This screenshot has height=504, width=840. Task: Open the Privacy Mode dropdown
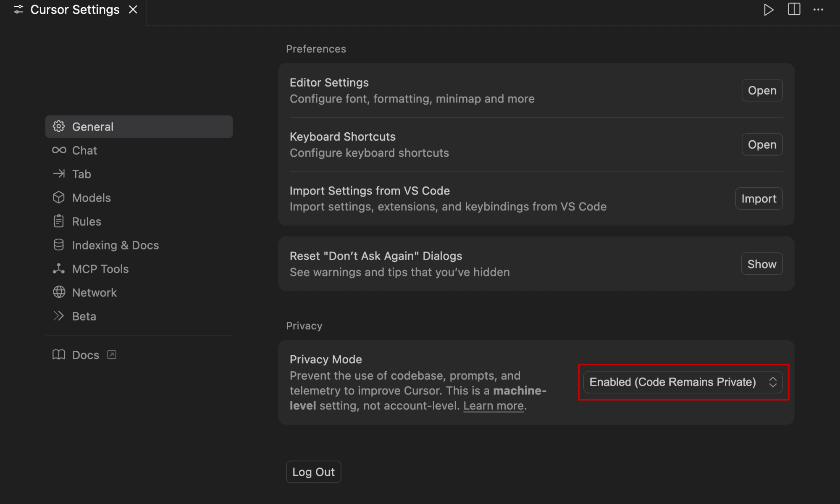click(x=683, y=382)
